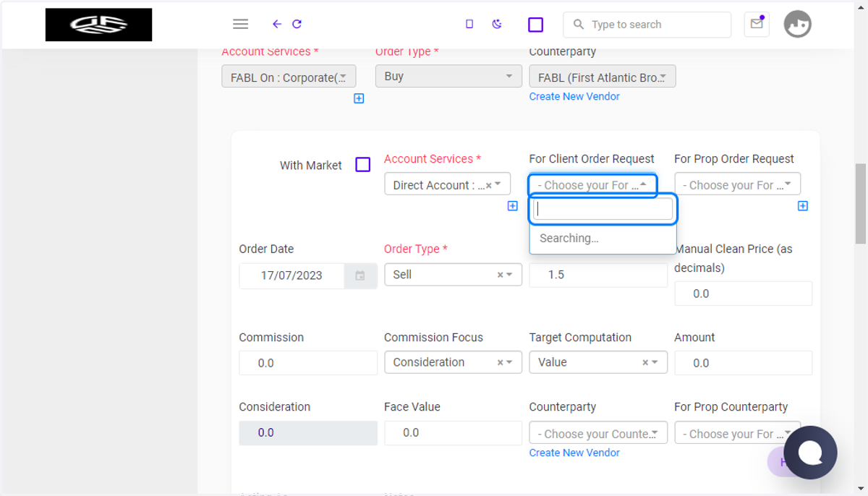Screen dimensions: 868x496
Task: Click plus icon under Direct Account dropdown
Action: [x=513, y=206]
